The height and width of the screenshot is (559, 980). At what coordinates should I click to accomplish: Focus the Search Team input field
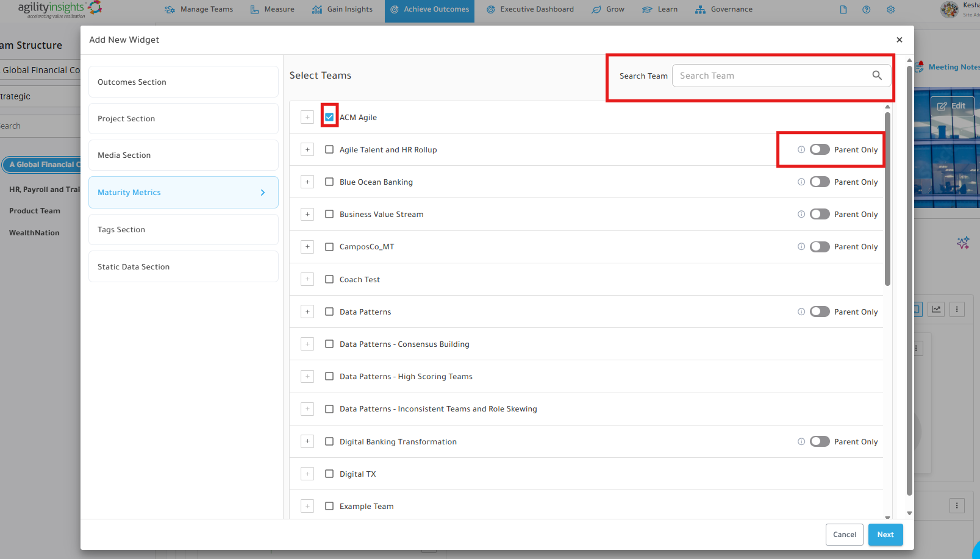774,76
